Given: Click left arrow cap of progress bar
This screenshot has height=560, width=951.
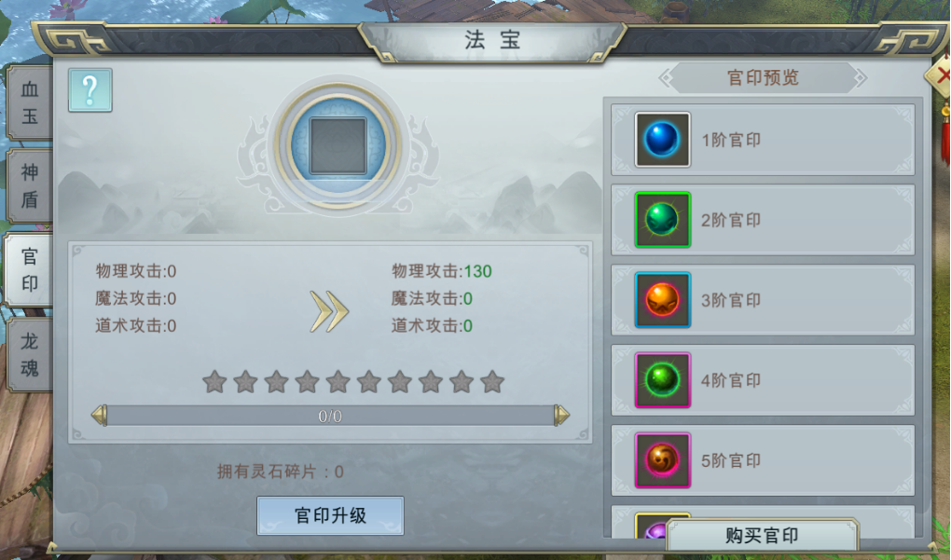Looking at the screenshot, I should [100, 416].
